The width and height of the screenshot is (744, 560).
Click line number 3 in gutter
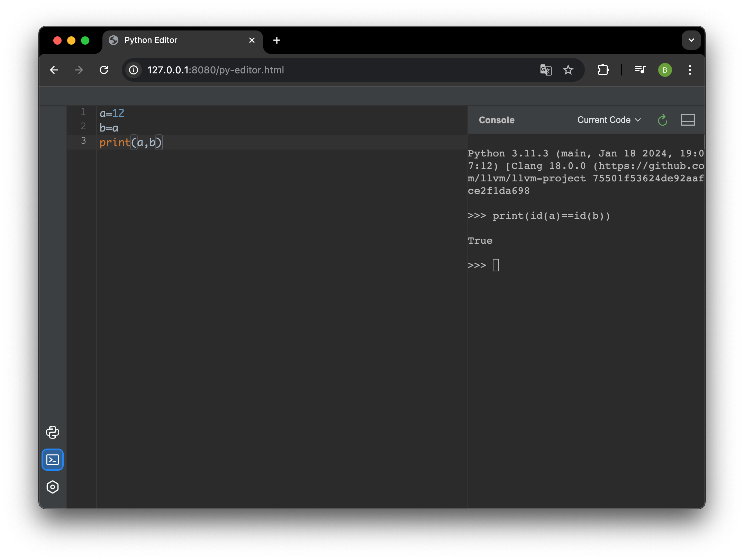point(83,141)
